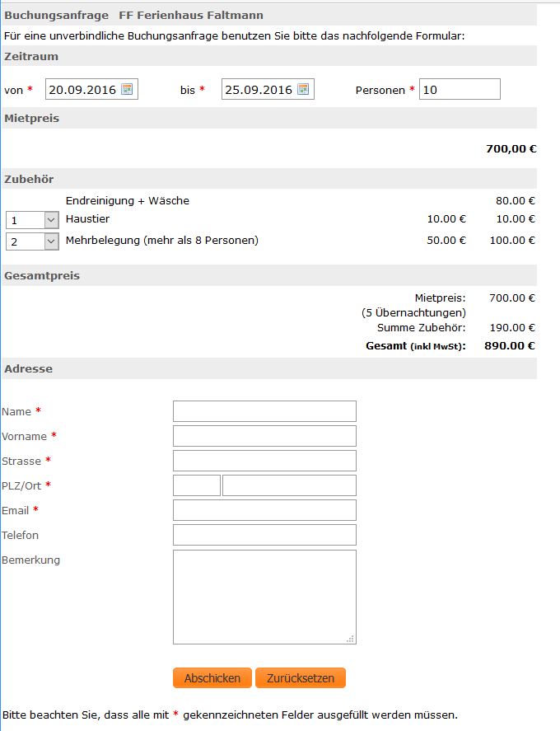Click the Vorname input field

264,436
